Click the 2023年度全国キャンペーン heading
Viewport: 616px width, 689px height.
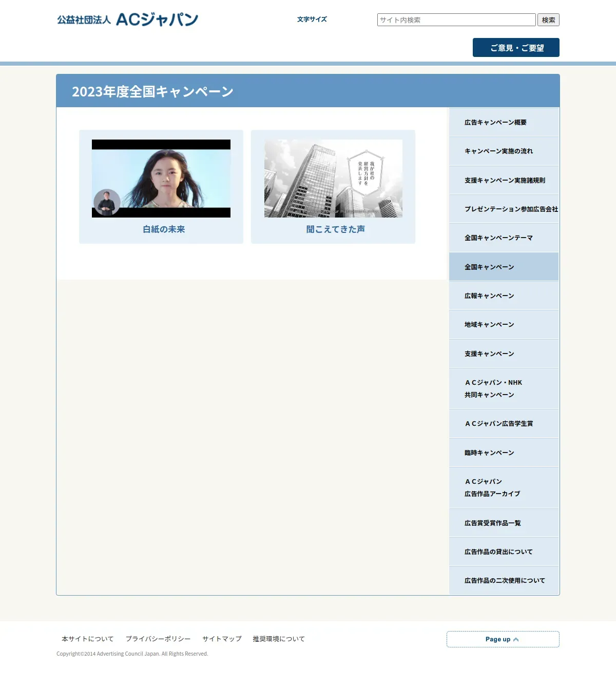pyautogui.click(x=152, y=91)
